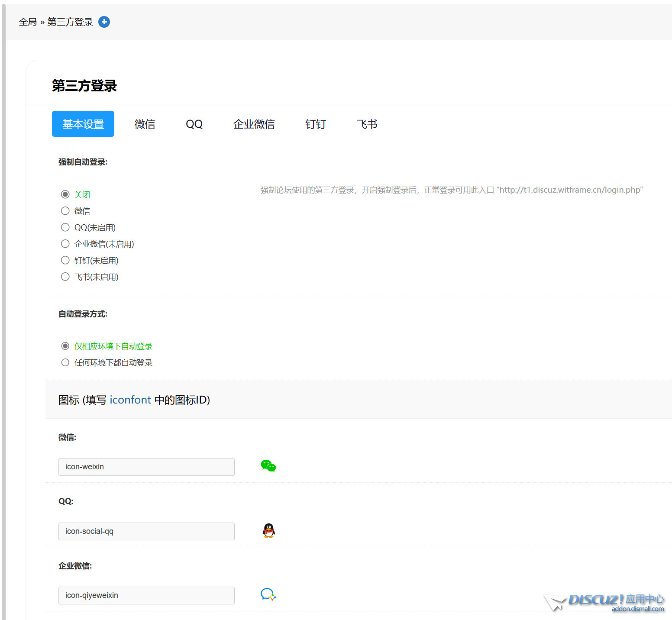
Task: Click the icon-social-qq text field
Action: tap(146, 531)
